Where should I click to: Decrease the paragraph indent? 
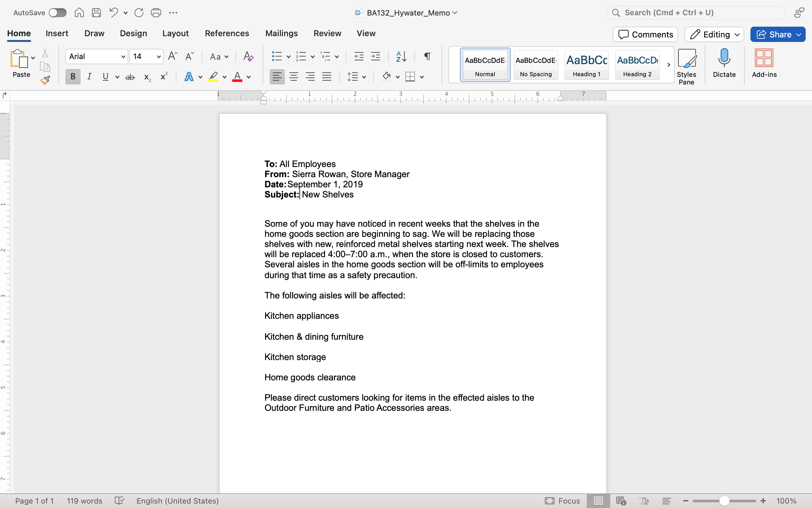point(359,57)
